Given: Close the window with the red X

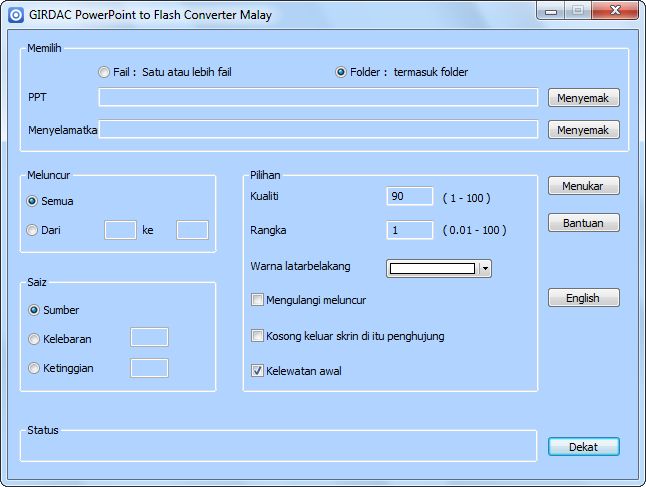Looking at the screenshot, I should tap(616, 10).
